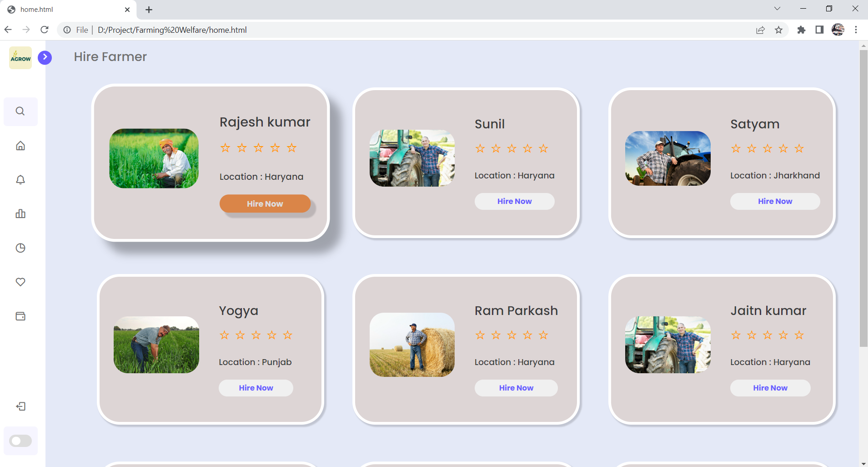This screenshot has width=868, height=467.
Task: View analytics with the bar chart icon
Action: point(20,213)
